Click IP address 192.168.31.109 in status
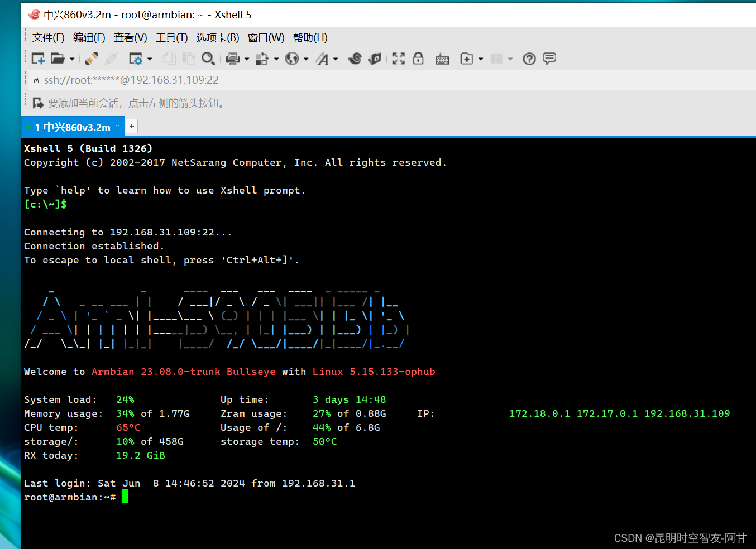The height and width of the screenshot is (549, 756). click(x=687, y=413)
